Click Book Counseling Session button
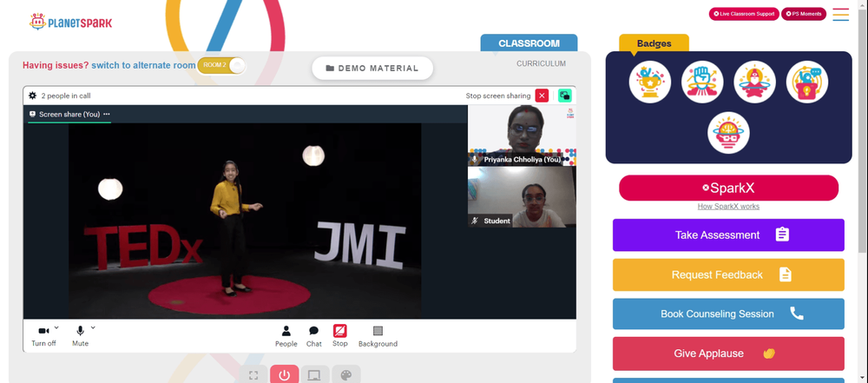Image resolution: width=868 pixels, height=383 pixels. pos(728,314)
